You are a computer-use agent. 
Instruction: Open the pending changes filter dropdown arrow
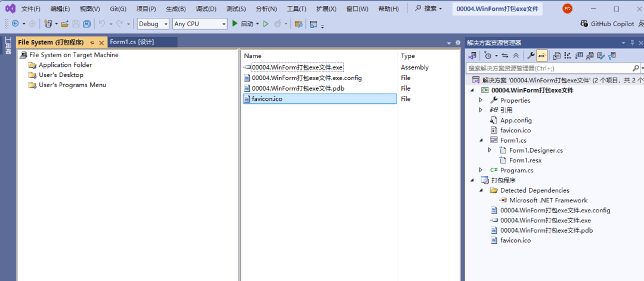click(x=496, y=55)
